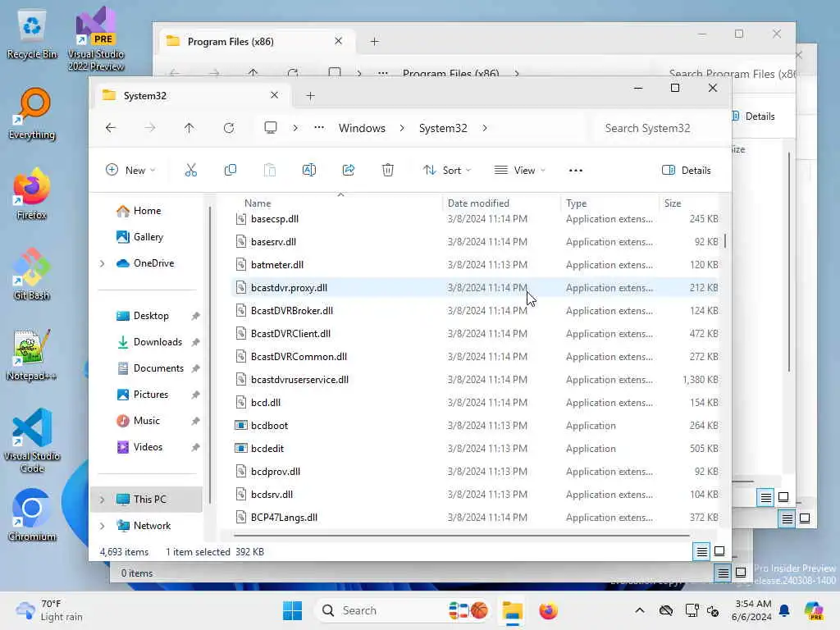
Task: Click the Paste clipboard icon in the toolbar
Action: coord(269,171)
